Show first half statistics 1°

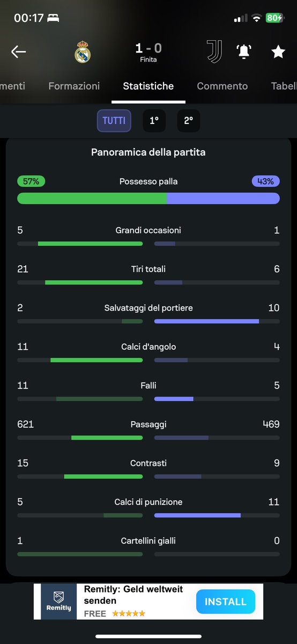point(154,121)
